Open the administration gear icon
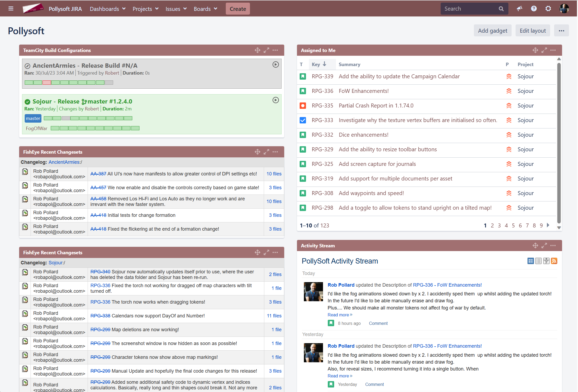 [548, 9]
